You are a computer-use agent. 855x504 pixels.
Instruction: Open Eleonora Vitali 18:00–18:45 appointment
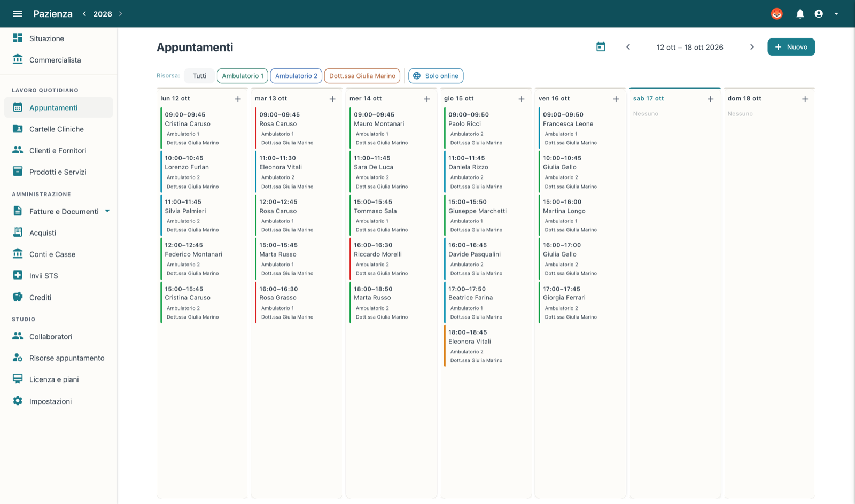(486, 346)
